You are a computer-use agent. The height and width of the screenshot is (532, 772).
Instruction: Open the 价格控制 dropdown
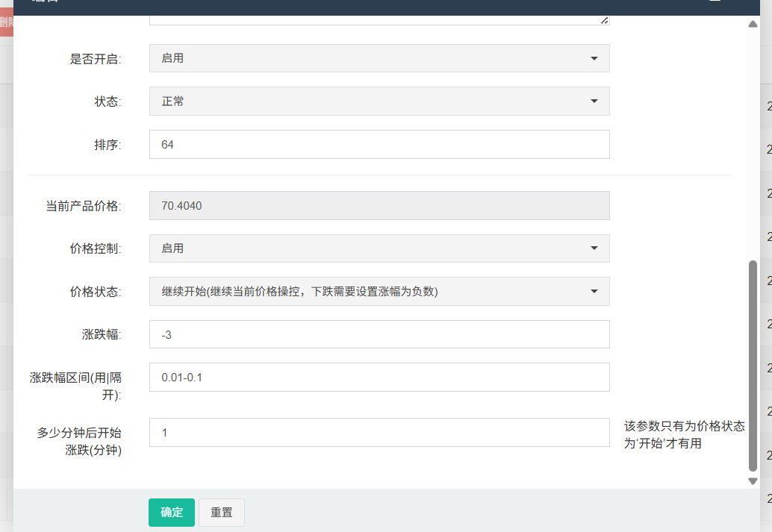pyautogui.click(x=379, y=248)
